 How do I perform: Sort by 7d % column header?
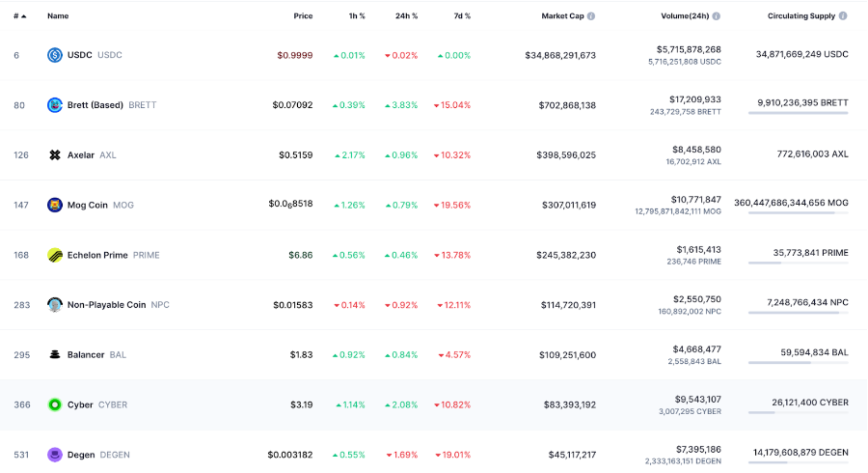coord(462,16)
